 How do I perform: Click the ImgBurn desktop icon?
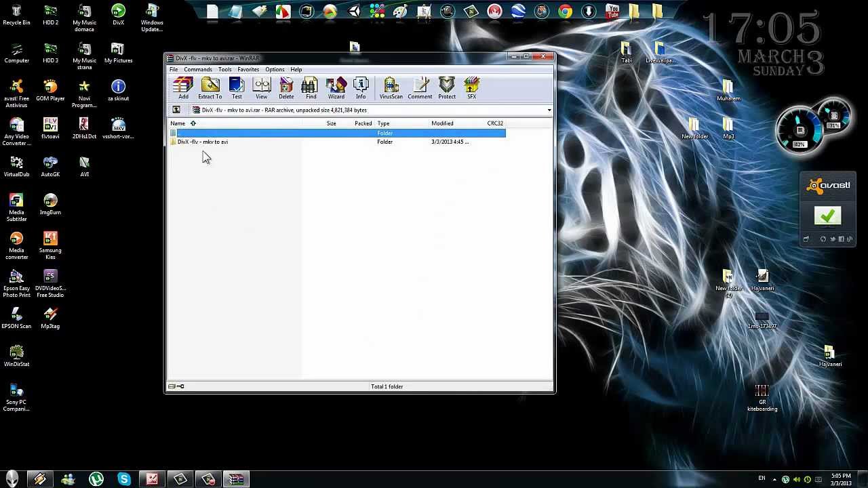[x=50, y=205]
